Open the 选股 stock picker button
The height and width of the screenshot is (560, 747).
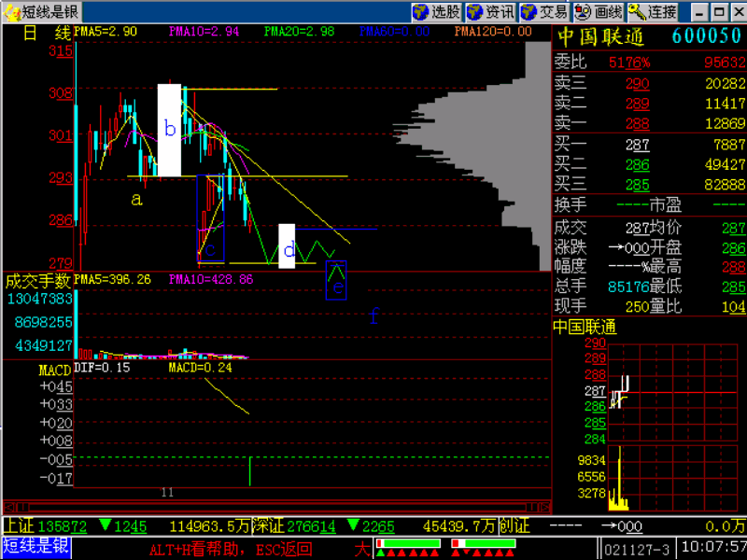pyautogui.click(x=436, y=12)
